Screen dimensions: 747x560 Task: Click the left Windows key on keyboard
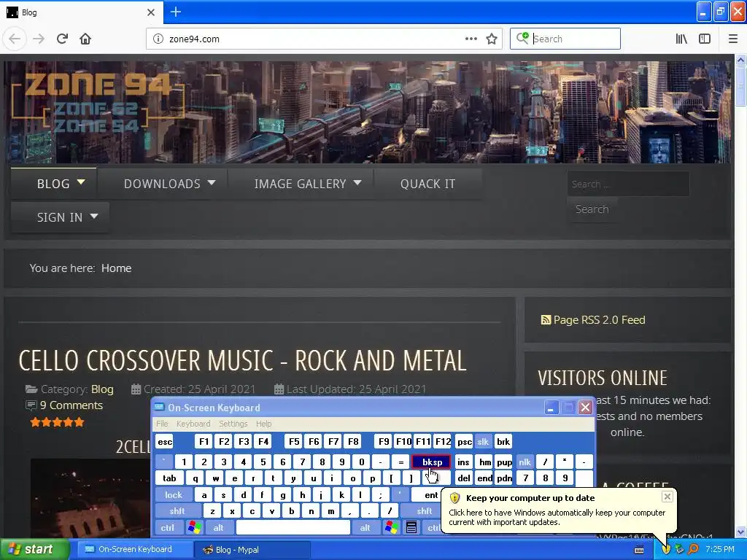(x=194, y=527)
